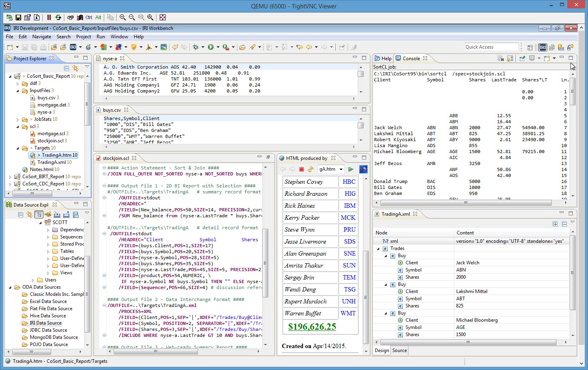Click the VNC fullscreen icon
The height and width of the screenshot is (370, 588).
[162, 18]
